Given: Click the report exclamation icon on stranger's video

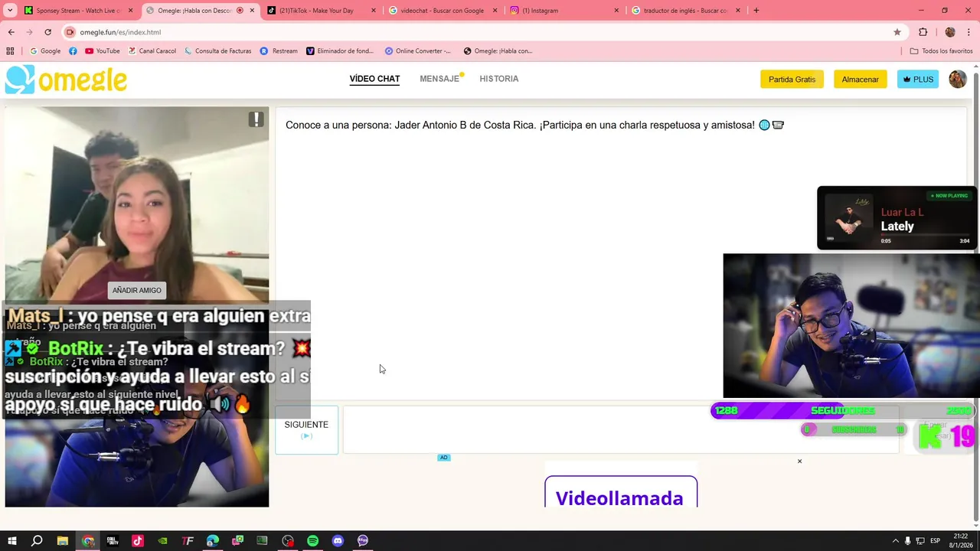Looking at the screenshot, I should 256,119.
